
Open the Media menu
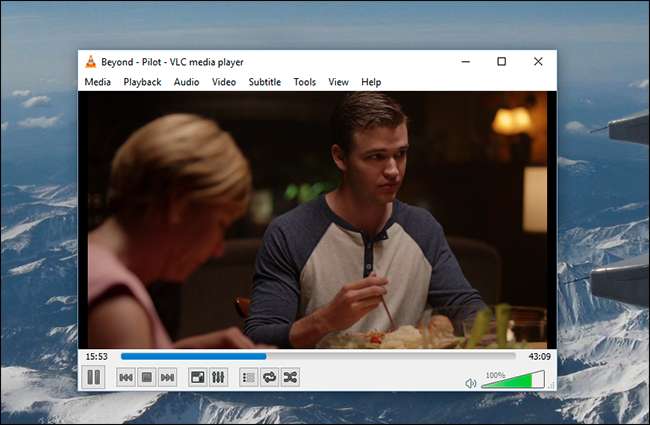pyautogui.click(x=97, y=82)
